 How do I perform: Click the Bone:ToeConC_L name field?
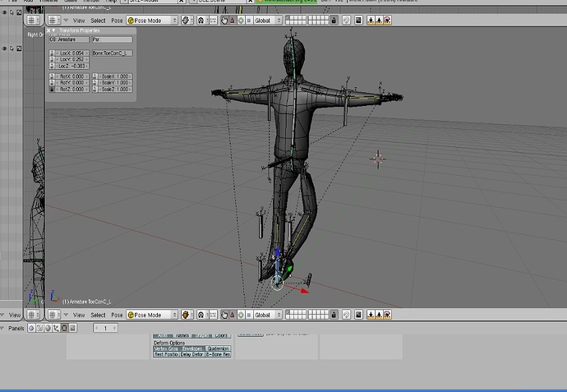[112, 53]
